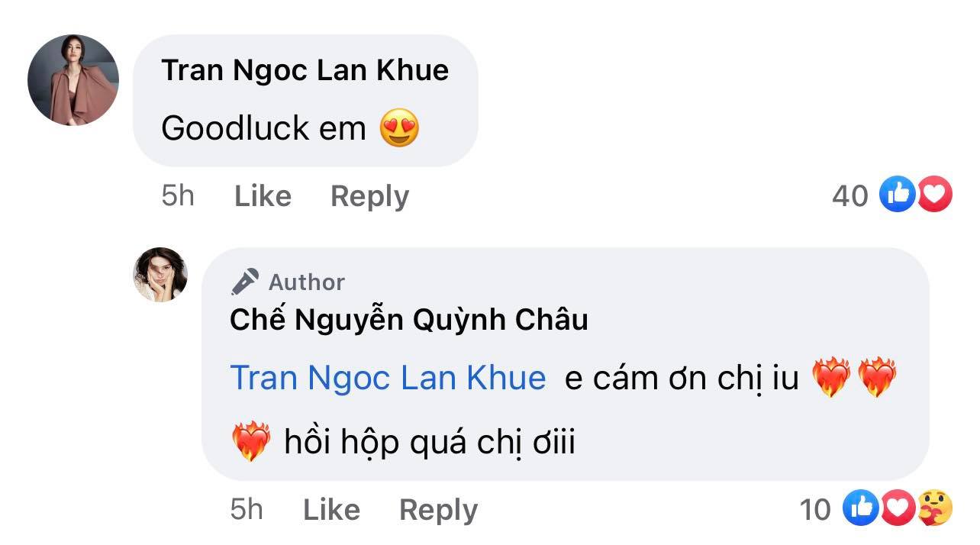Image resolution: width=980 pixels, height=545 pixels.
Task: Like the "Goodluck em" comment
Action: click(263, 196)
